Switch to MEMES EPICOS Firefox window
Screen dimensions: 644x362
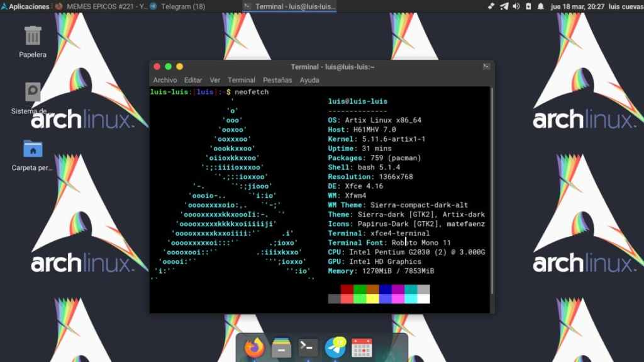pyautogui.click(x=101, y=6)
